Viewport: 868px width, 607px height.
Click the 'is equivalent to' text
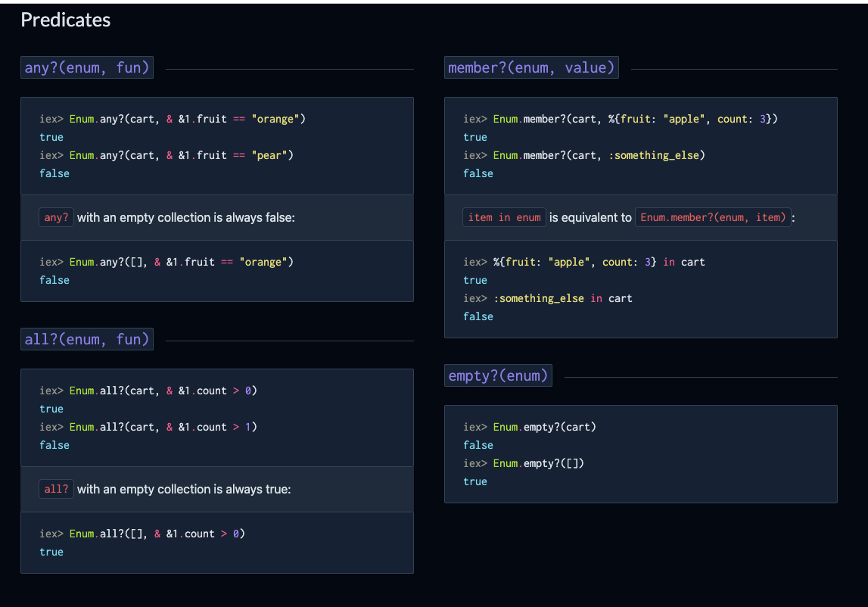point(590,218)
